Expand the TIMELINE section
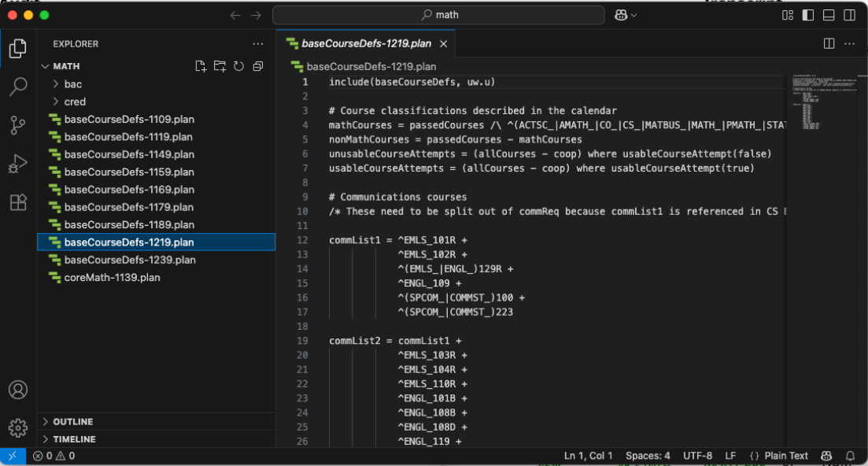This screenshot has width=868, height=466. tap(74, 439)
